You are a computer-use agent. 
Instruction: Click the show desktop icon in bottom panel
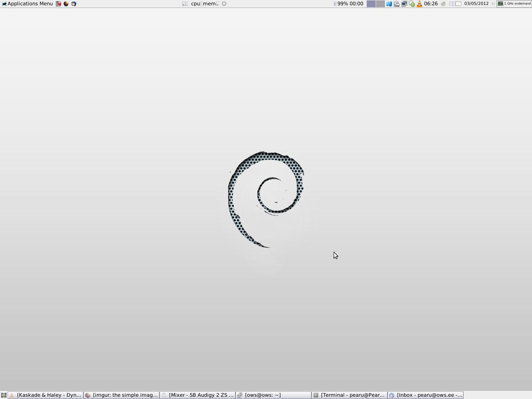(4, 395)
